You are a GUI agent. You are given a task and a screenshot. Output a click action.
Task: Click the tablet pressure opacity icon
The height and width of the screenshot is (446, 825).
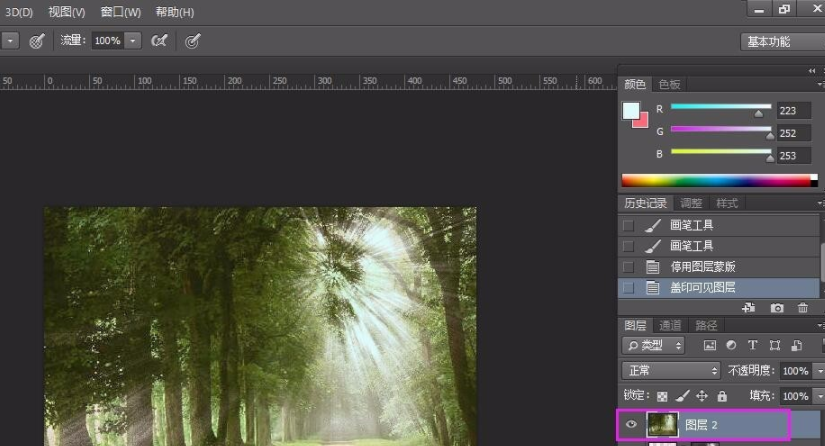37,41
